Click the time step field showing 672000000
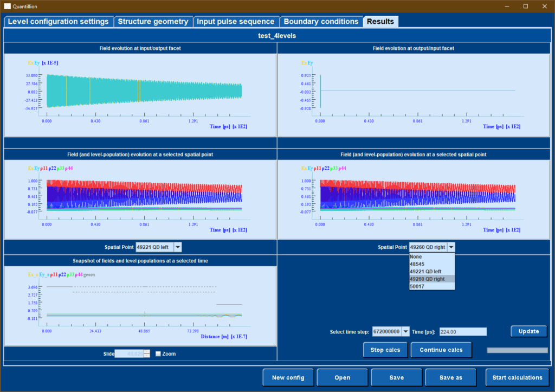Image resolution: width=555 pixels, height=392 pixels. [387, 332]
